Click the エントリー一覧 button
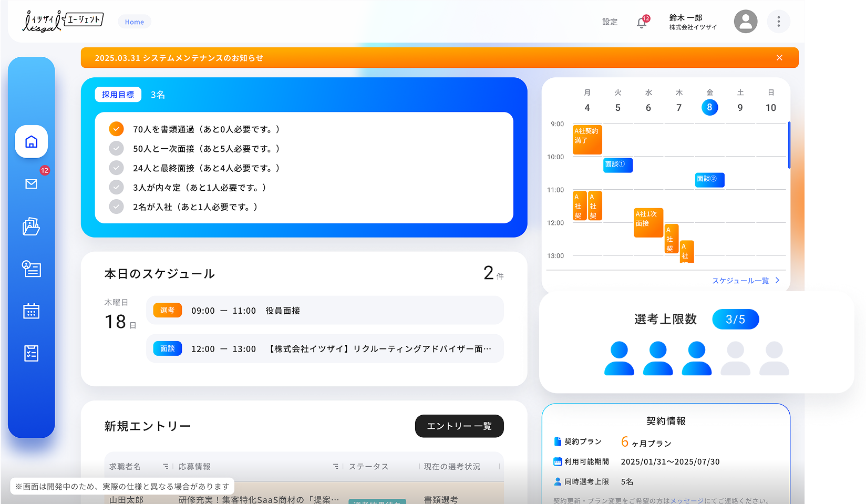Viewport: 866px width, 504px height. 459,426
